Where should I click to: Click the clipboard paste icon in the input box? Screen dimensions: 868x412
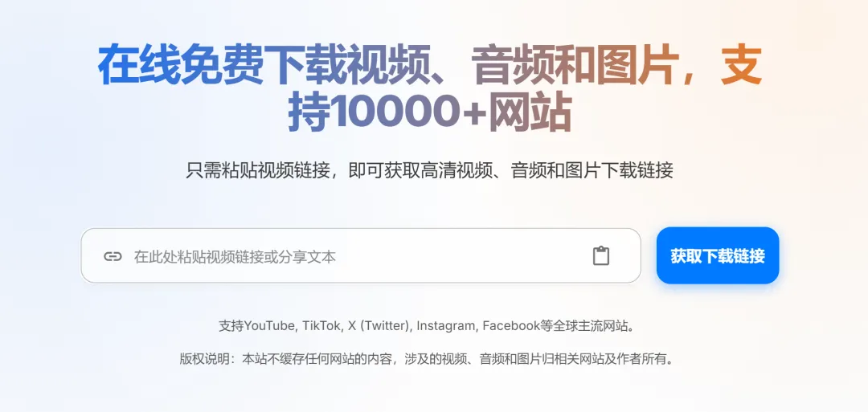600,256
